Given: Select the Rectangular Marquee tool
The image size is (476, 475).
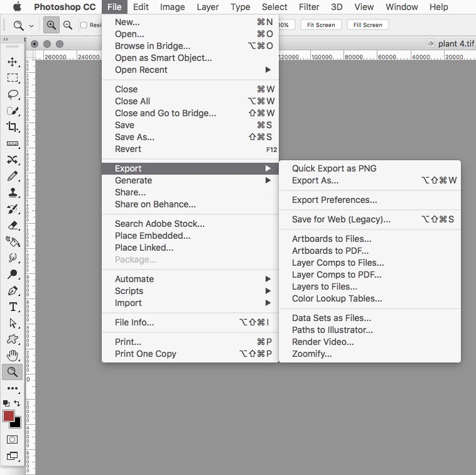Looking at the screenshot, I should point(13,78).
